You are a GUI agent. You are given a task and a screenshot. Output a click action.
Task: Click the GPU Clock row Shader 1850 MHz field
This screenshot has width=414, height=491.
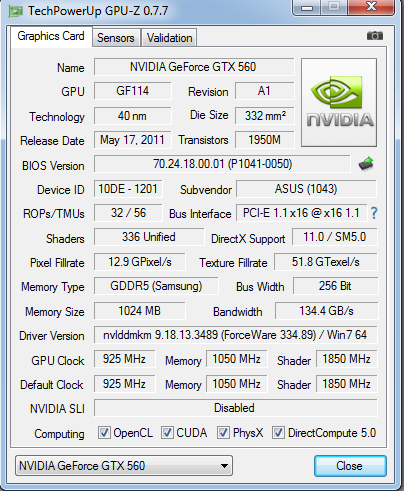347,359
